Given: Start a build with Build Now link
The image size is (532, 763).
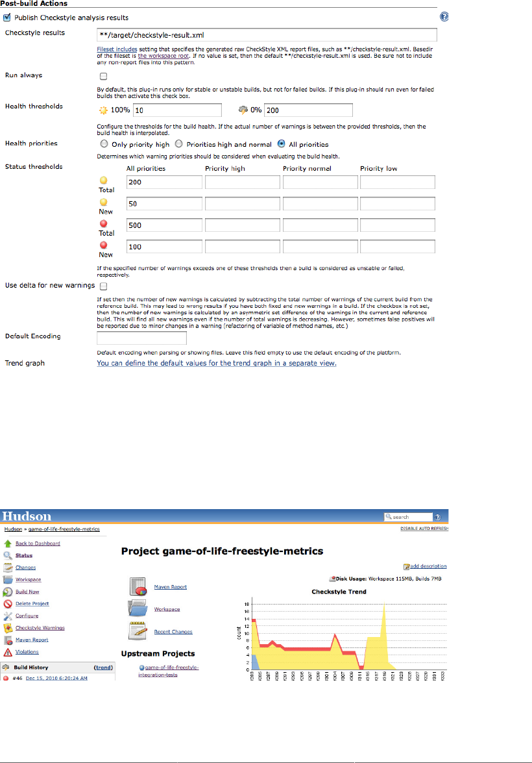Looking at the screenshot, I should [x=27, y=592].
